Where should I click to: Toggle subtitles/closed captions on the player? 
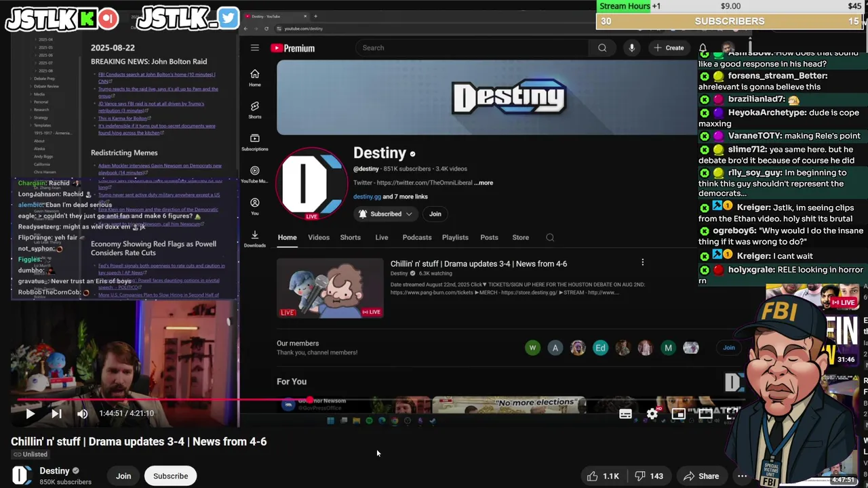pyautogui.click(x=625, y=413)
